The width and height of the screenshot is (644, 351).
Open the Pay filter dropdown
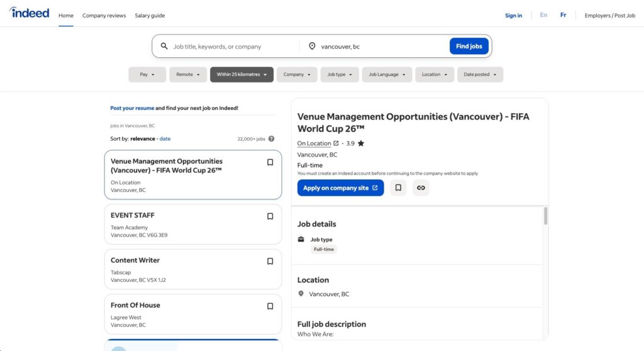point(147,75)
